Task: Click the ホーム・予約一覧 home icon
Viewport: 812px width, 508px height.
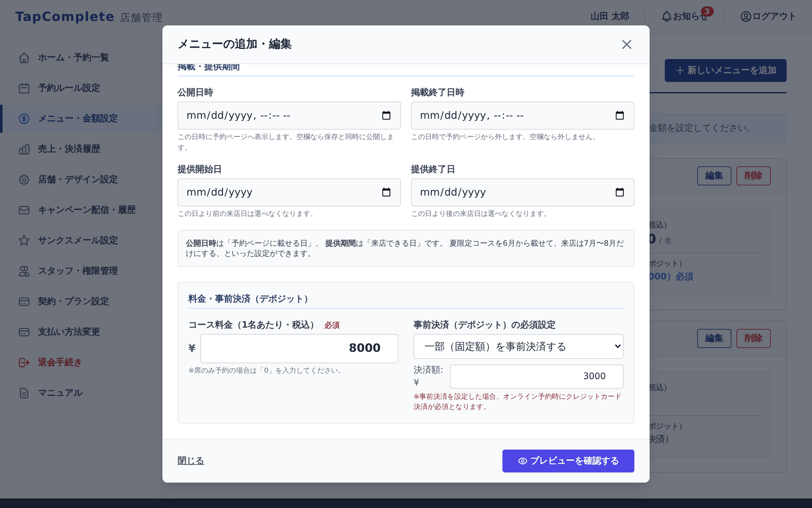Action: click(x=24, y=57)
